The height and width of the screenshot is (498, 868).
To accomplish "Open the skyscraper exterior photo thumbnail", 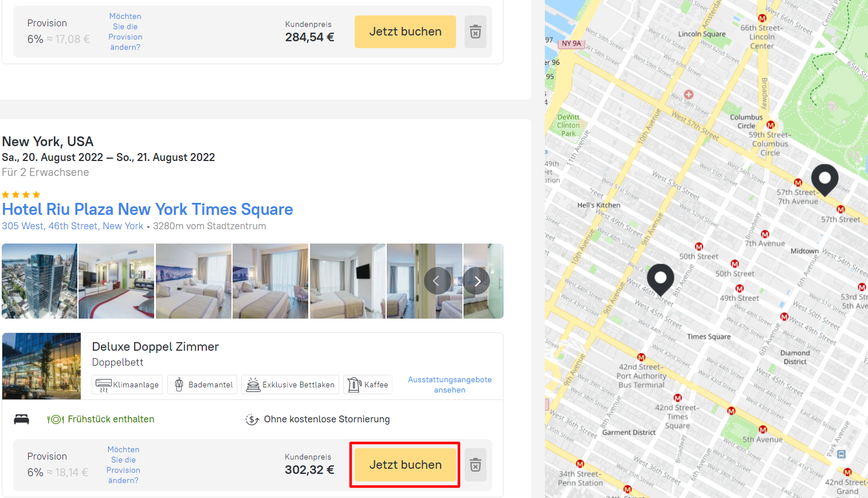I will tap(40, 281).
